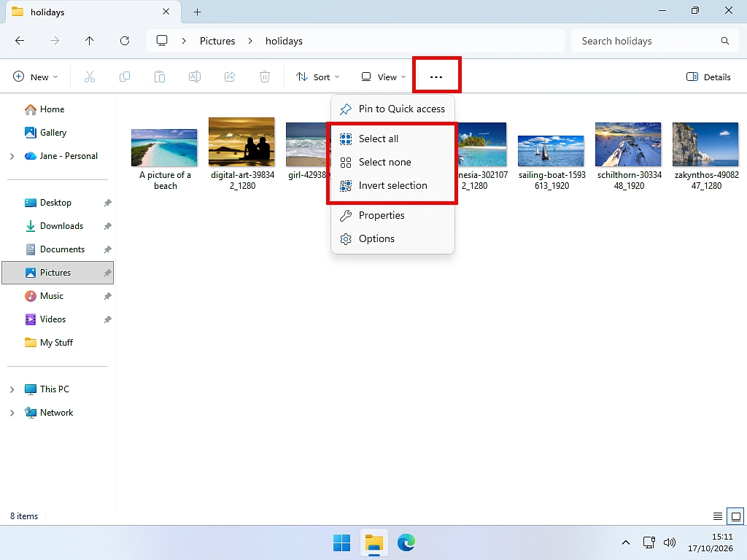Click the volume speaker tray icon
This screenshot has height=560, width=747.
coord(670,542)
